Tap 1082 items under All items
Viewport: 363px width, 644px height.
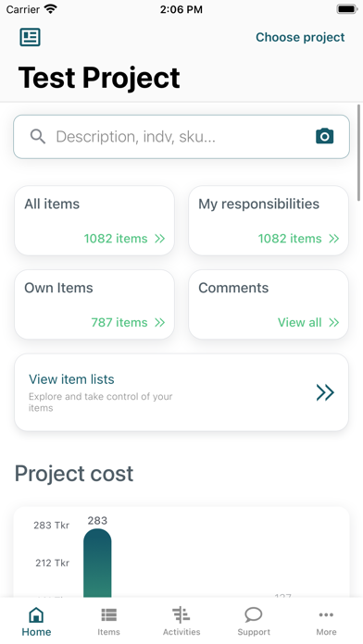[116, 239]
